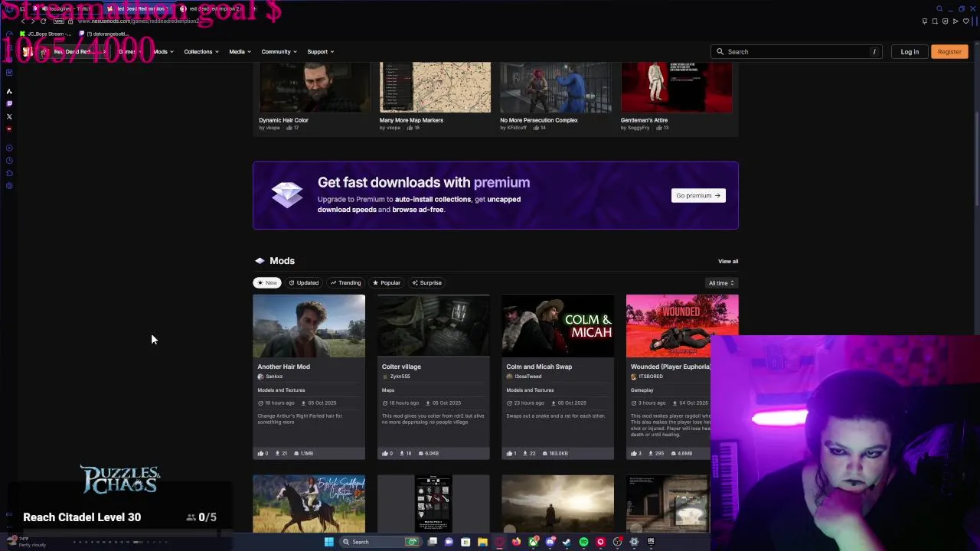Open Steam from the taskbar
The width and height of the screenshot is (980, 551).
(567, 542)
